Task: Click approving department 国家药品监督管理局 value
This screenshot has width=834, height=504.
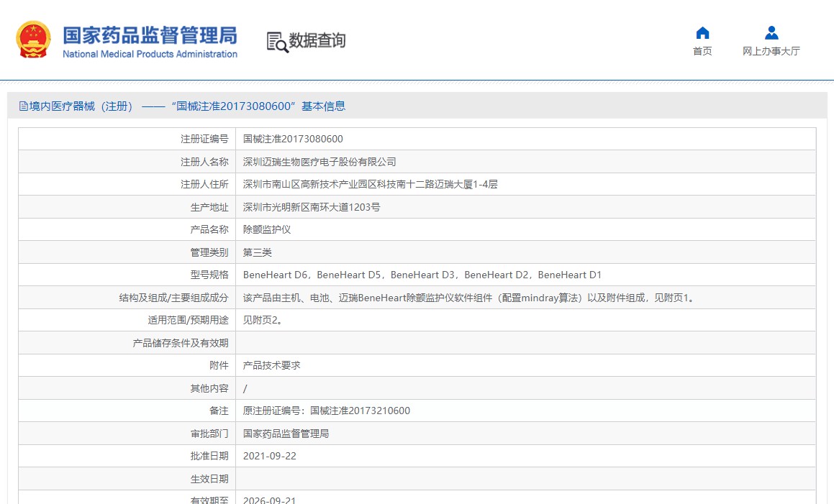Action: (x=286, y=434)
